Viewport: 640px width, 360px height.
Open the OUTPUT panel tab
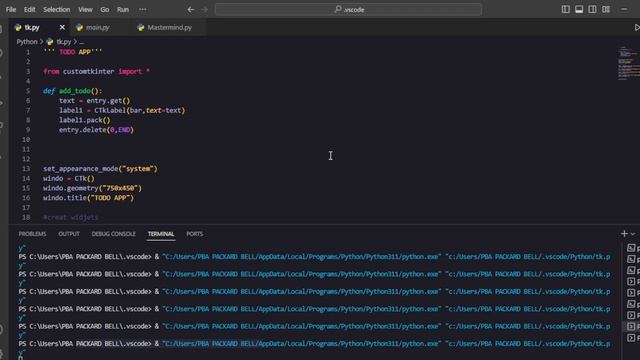pos(69,234)
